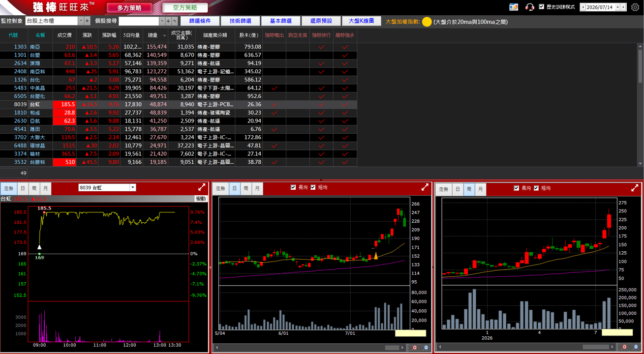This screenshot has height=354, width=644.
Task: Select the 月 tab in intraday panel
Action: click(x=45, y=188)
